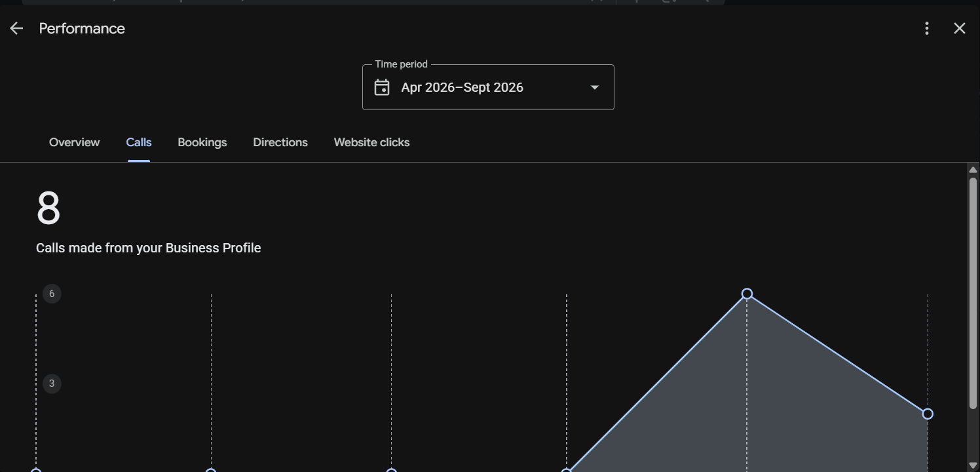Screen dimensions: 980x472
Task: Click the scrollbar down arrow
Action: (973, 465)
